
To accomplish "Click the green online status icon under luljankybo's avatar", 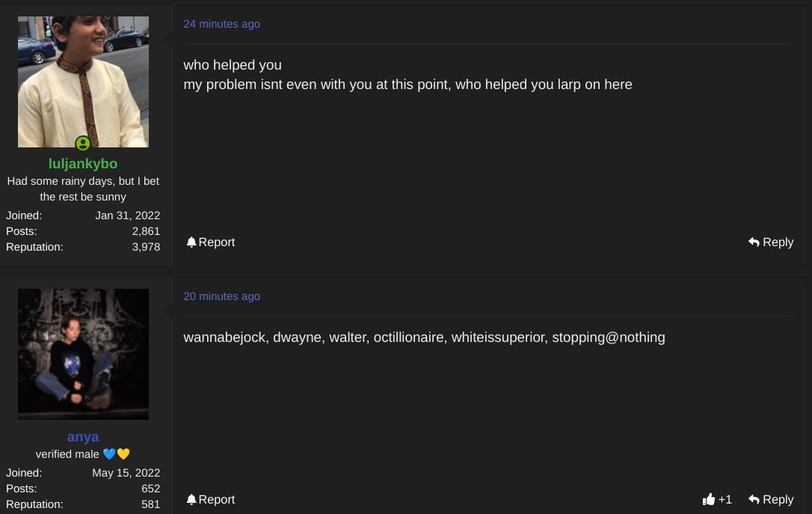I will coord(83,143).
